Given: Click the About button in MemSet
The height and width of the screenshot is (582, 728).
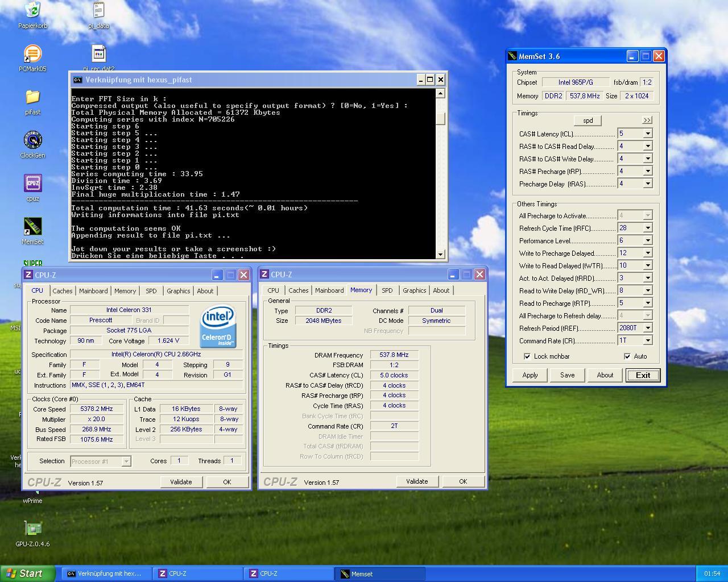Looking at the screenshot, I should 605,375.
